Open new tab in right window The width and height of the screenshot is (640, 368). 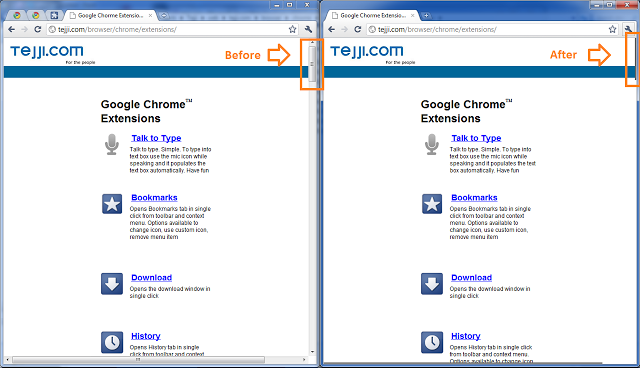426,16
